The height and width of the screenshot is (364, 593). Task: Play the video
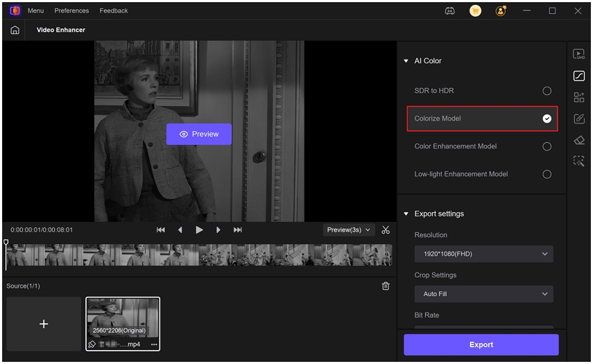(x=199, y=229)
